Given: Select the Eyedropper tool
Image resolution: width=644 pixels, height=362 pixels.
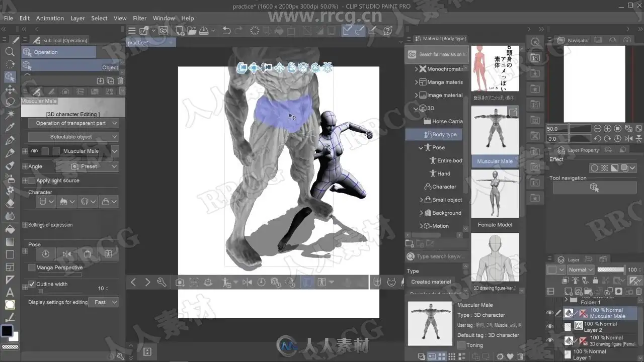Looking at the screenshot, I should (x=10, y=127).
